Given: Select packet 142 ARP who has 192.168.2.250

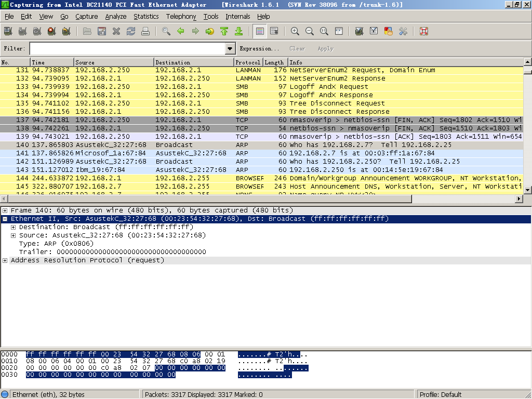Looking at the screenshot, I should click(262, 162).
